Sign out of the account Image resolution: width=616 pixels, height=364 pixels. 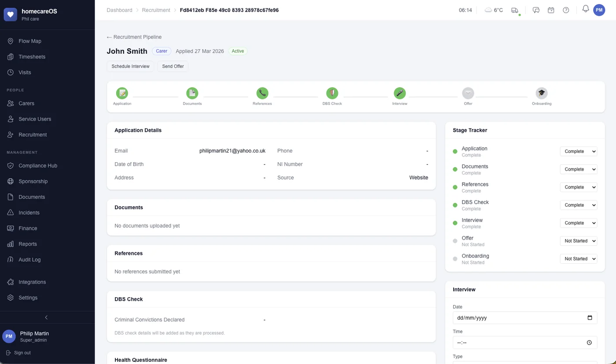[18, 353]
